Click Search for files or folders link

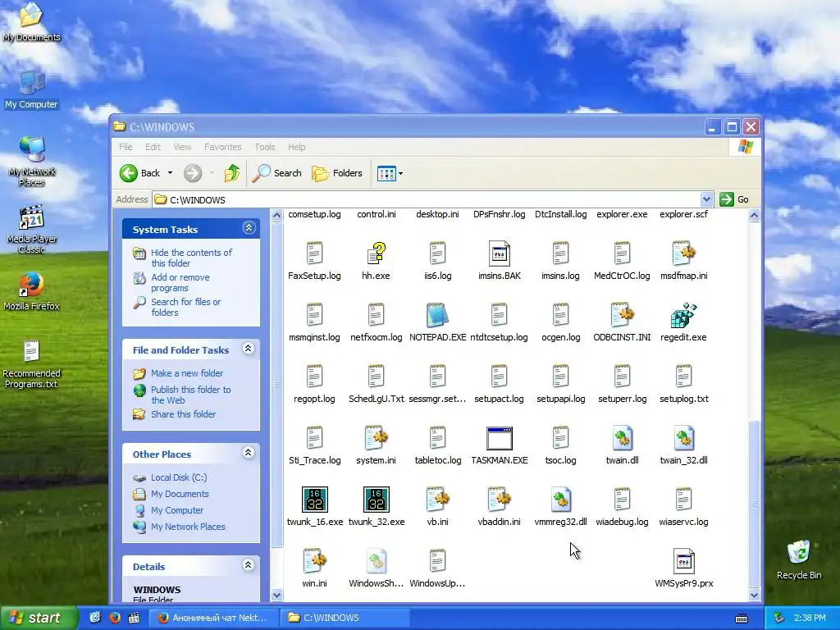pos(185,307)
